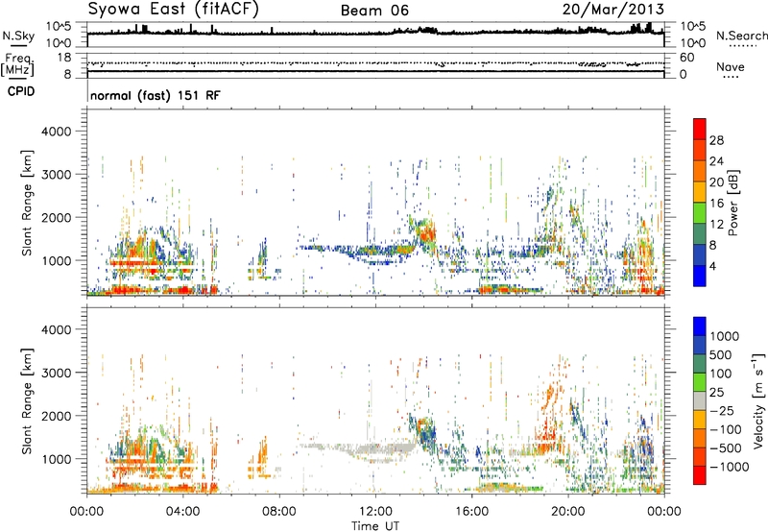768x532 pixels.
Task: Click the 'CPID' label
Action: [x=21, y=91]
